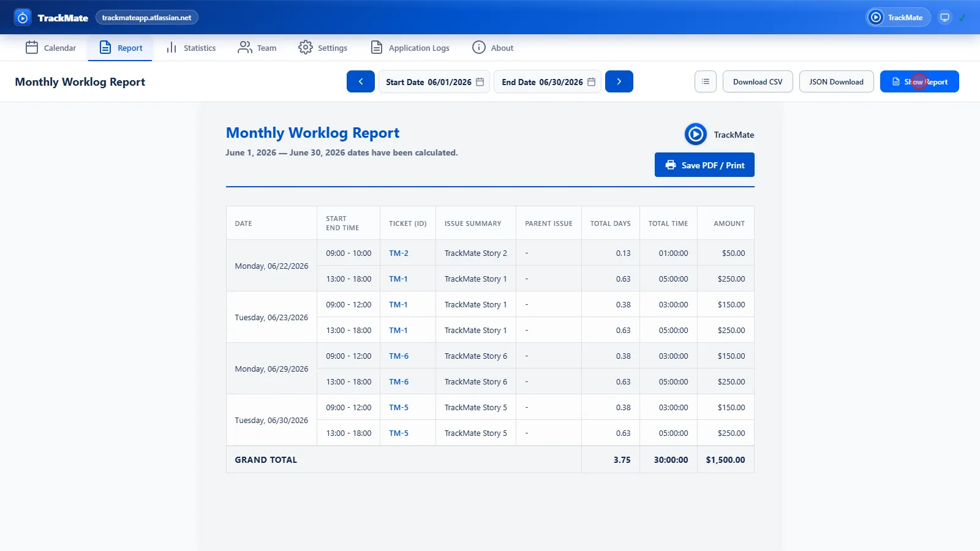Image resolution: width=980 pixels, height=551 pixels.
Task: Click the 09:00 - 10:00 time cell
Action: (x=349, y=253)
